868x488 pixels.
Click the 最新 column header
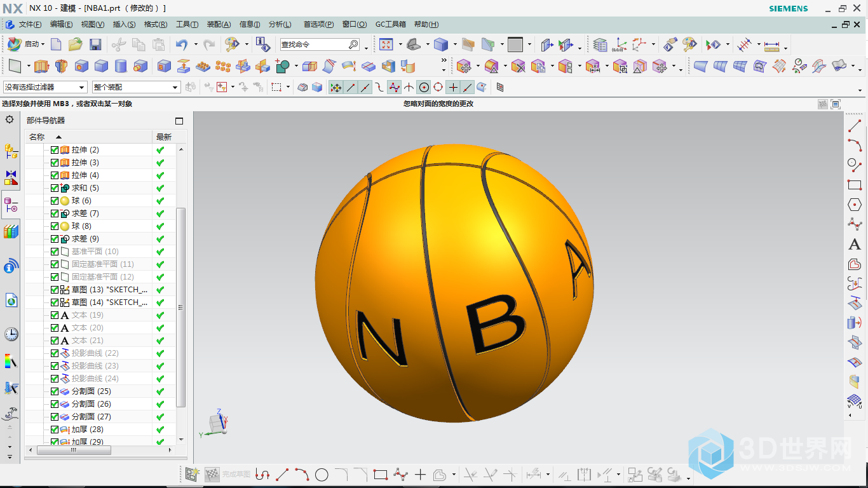[x=170, y=137]
